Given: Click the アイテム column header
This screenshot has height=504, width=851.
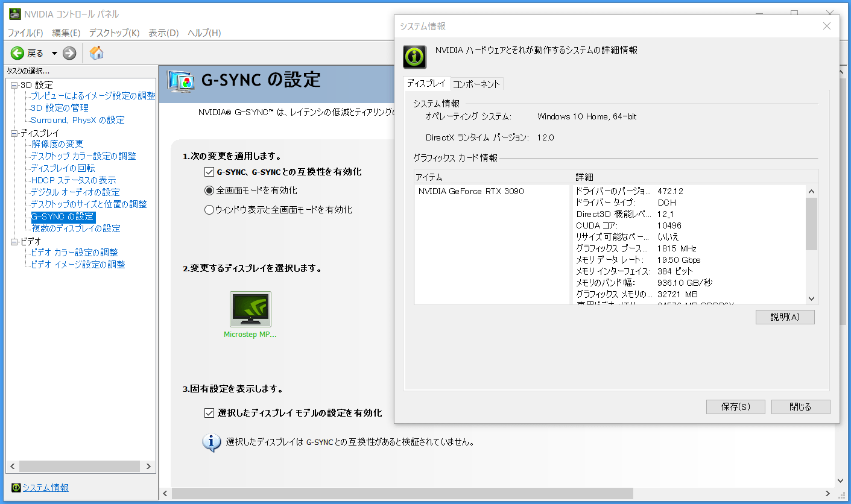Looking at the screenshot, I should coord(493,177).
